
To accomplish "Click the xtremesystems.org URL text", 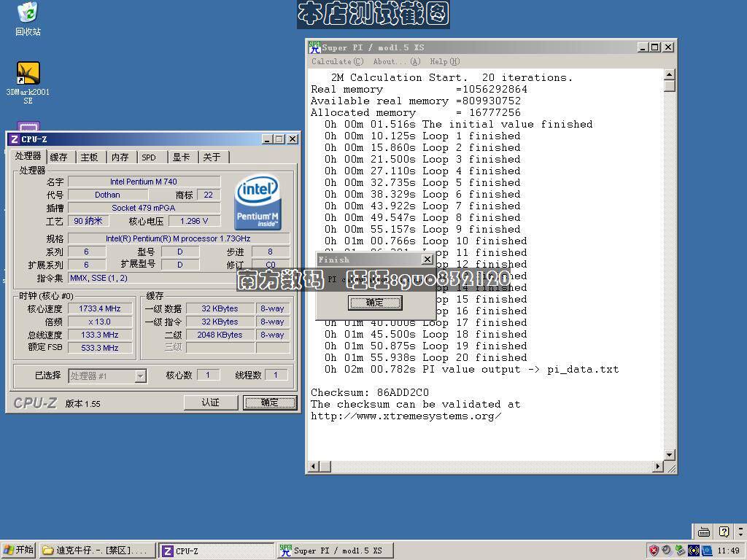I will (406, 416).
